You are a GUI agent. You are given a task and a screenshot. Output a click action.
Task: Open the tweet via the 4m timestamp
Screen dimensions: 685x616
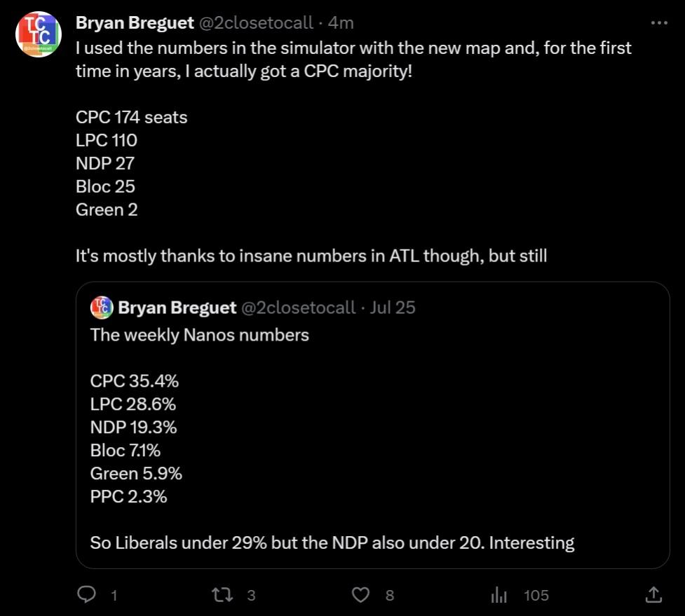coord(341,23)
